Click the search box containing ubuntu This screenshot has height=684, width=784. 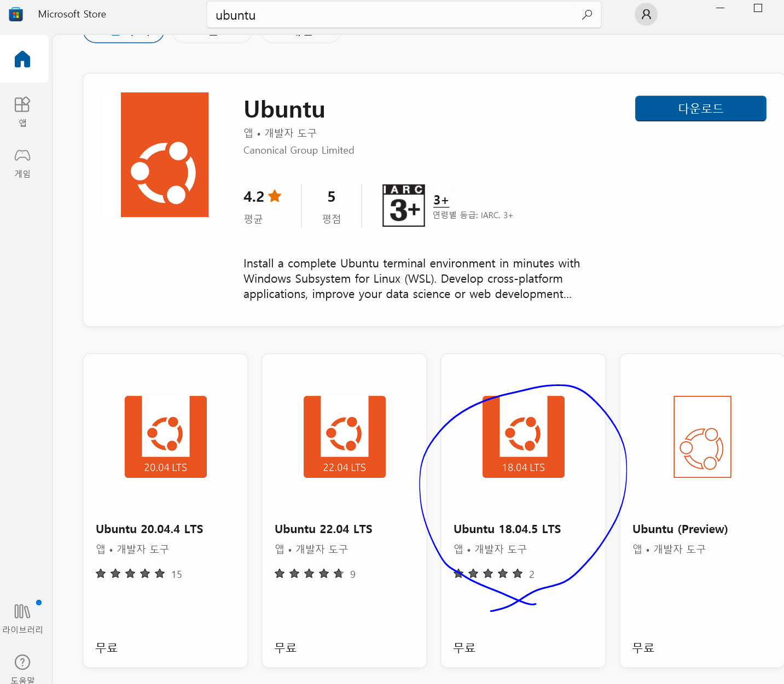(404, 15)
